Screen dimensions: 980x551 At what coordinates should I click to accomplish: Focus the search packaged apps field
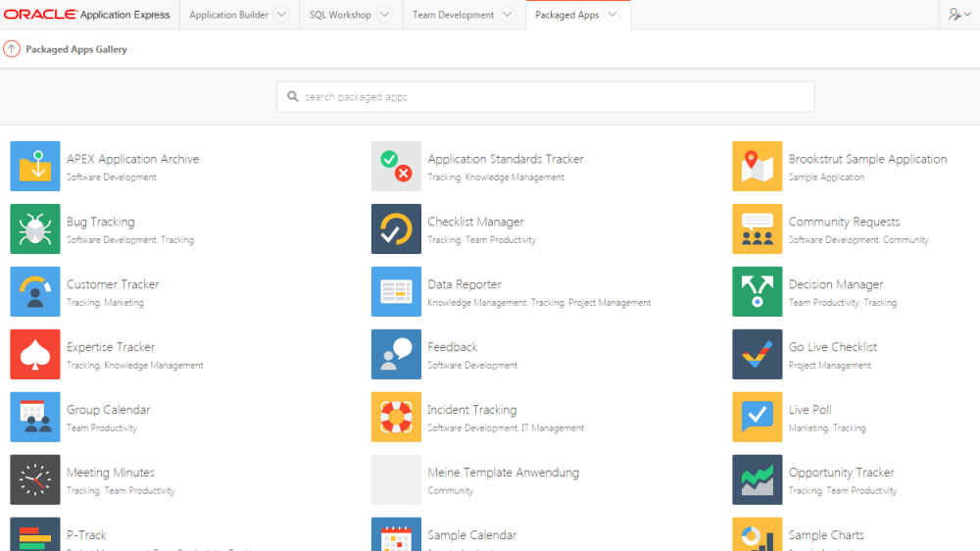[545, 96]
